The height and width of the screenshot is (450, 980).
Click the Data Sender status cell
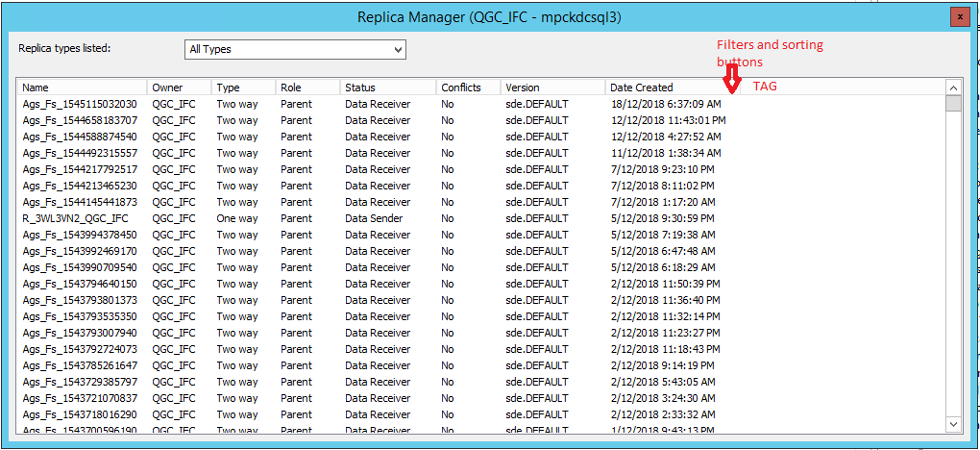tap(374, 218)
